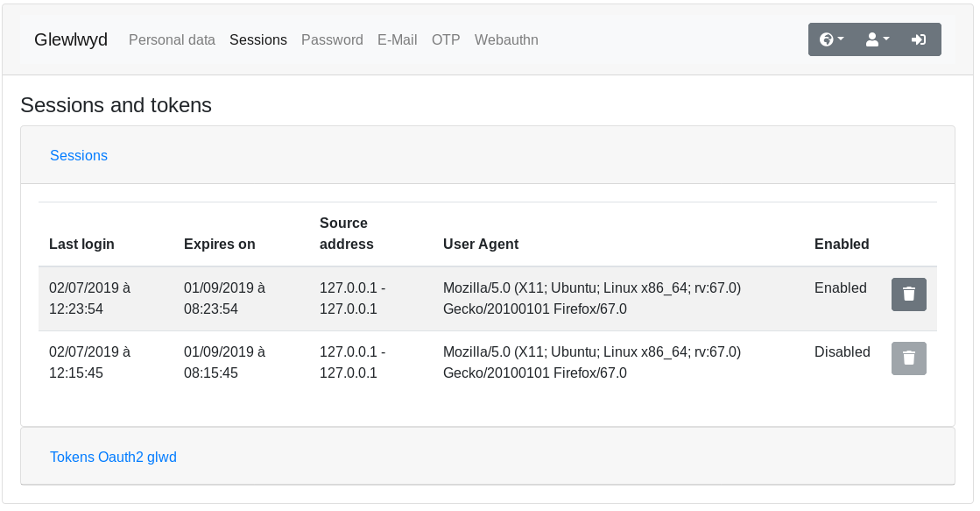Click the greyed trash icon for disabled session
Screen dimensions: 980x511
tap(908, 358)
